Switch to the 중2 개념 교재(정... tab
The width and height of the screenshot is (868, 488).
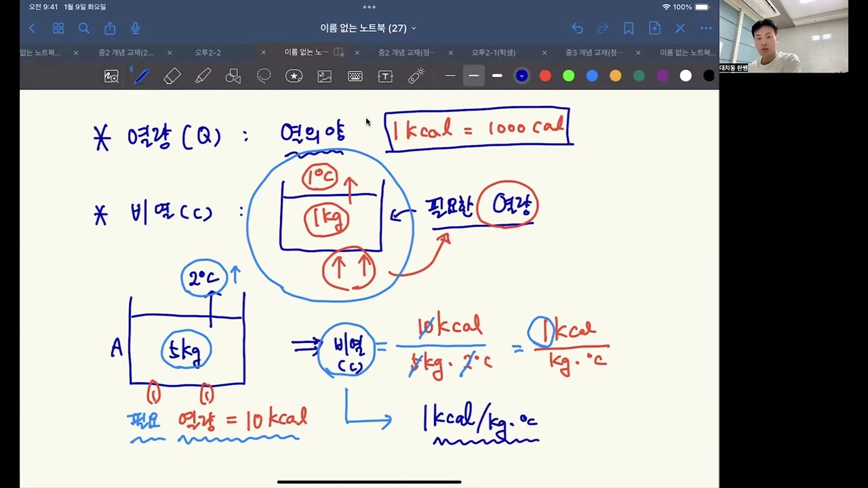[407, 53]
